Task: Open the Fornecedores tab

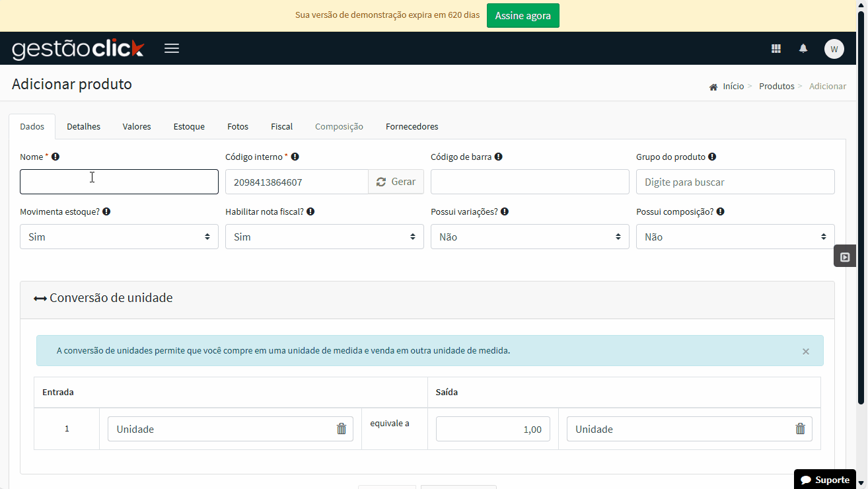Action: tap(412, 126)
